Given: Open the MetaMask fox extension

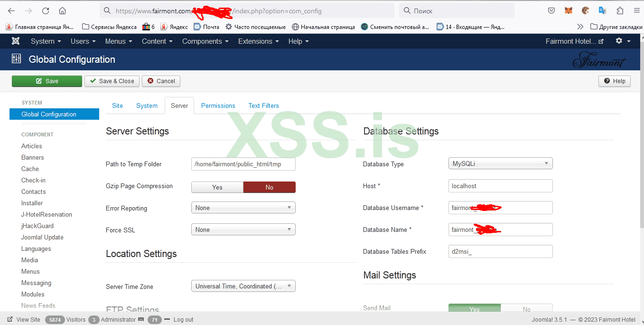Looking at the screenshot, I should tap(569, 10).
